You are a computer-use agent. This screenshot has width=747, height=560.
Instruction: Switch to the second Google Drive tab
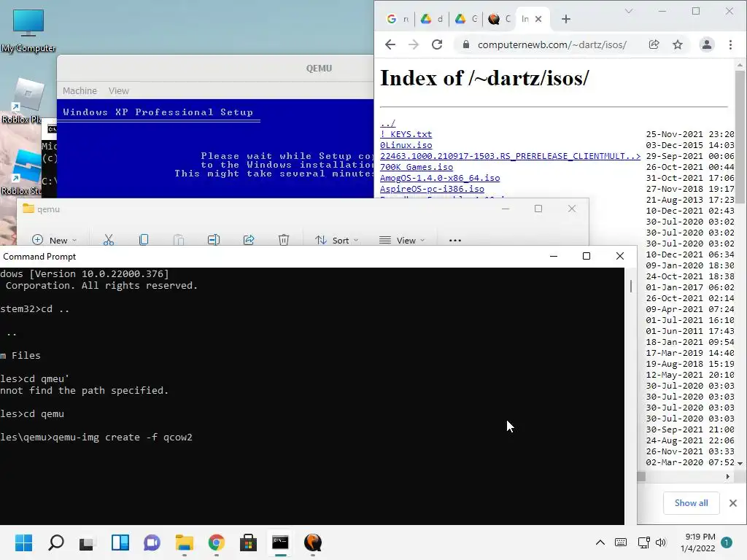click(465, 19)
